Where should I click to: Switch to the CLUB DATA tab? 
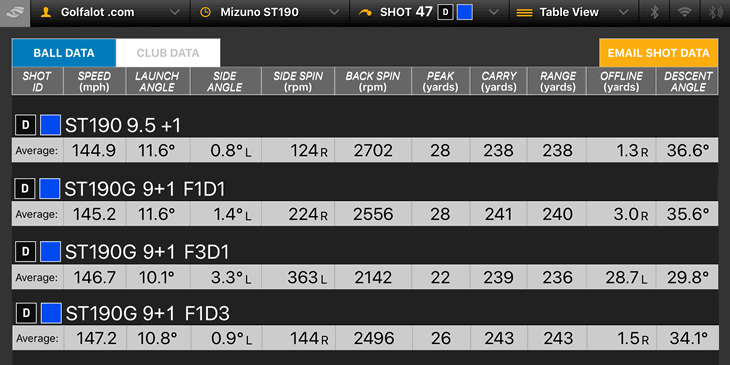(168, 53)
